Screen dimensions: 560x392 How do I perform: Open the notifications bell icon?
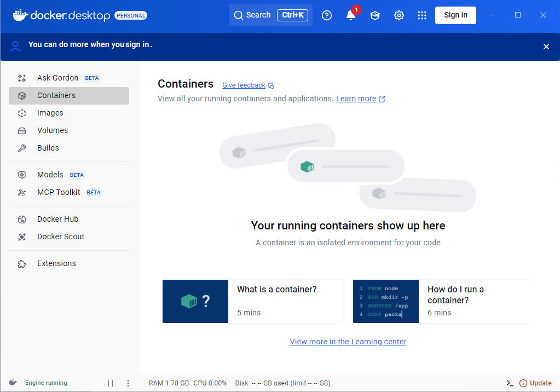[x=351, y=15]
